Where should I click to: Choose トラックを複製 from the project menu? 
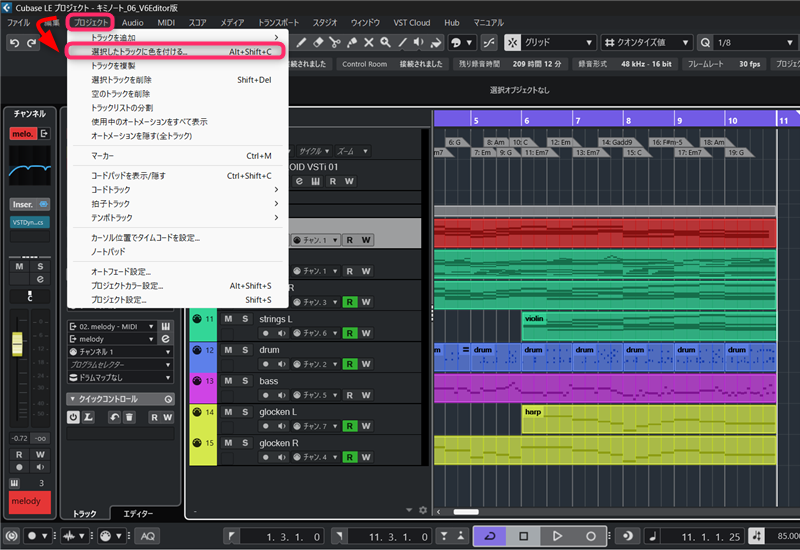(x=178, y=66)
